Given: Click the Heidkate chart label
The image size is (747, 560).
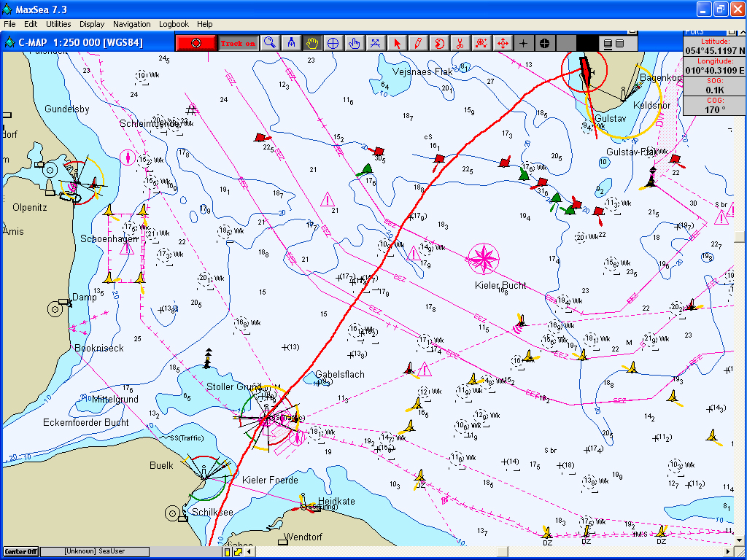Looking at the screenshot, I should (x=336, y=501).
